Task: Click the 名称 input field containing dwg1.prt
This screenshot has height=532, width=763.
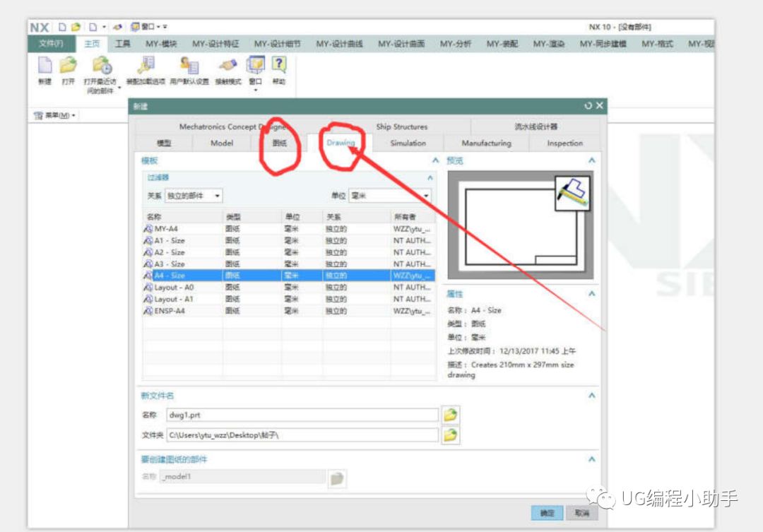Action: coord(302,415)
